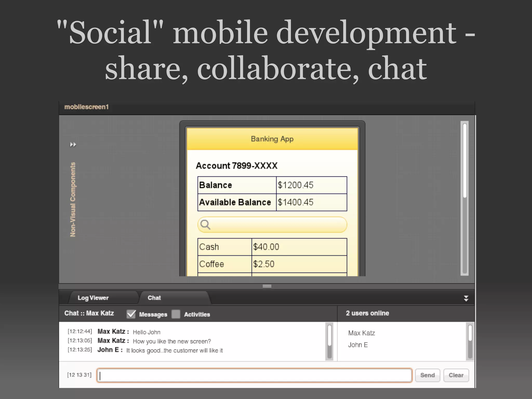Select user Max Katz in online list

362,333
